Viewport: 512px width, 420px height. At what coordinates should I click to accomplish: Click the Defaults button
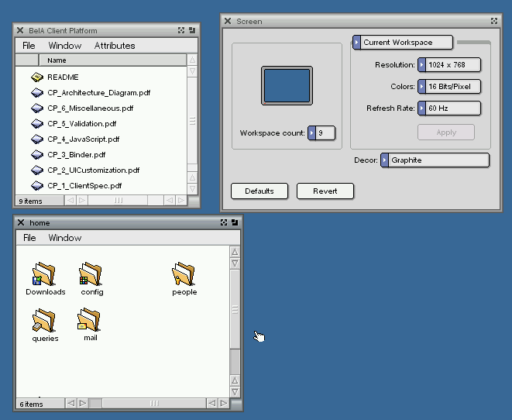point(259,191)
